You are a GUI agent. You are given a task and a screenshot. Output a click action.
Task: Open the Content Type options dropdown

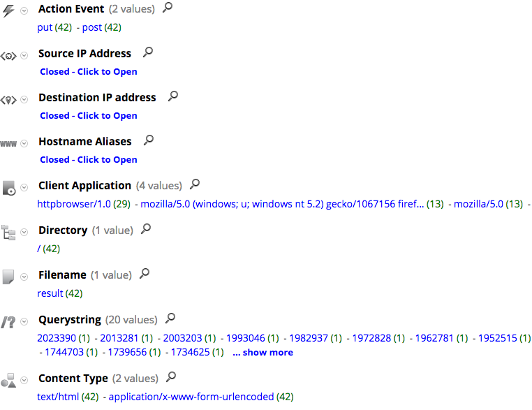24,380
